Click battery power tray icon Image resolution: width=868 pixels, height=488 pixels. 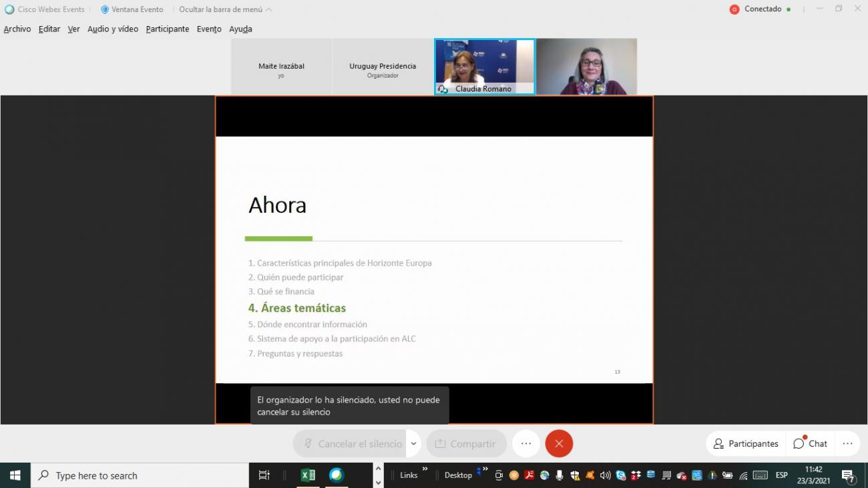(727, 475)
